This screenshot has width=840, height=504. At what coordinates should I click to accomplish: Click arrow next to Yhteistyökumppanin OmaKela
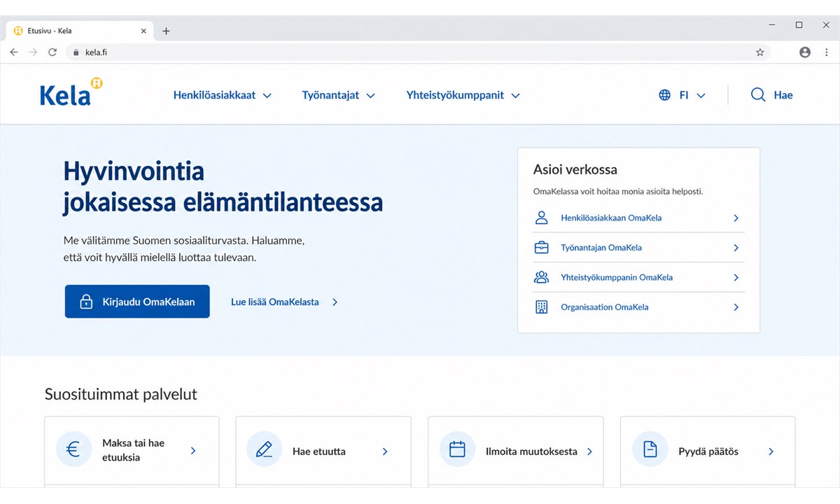(x=736, y=278)
